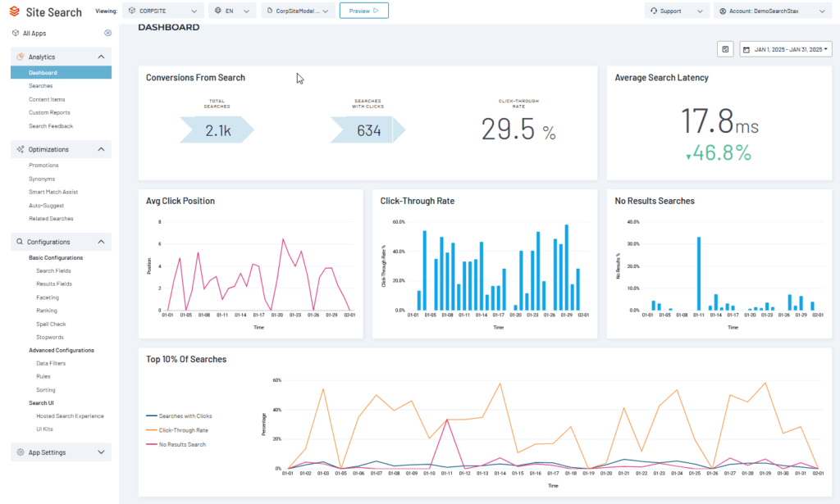Open Searches in the Analytics menu
The height and width of the screenshot is (504, 840).
(40, 86)
